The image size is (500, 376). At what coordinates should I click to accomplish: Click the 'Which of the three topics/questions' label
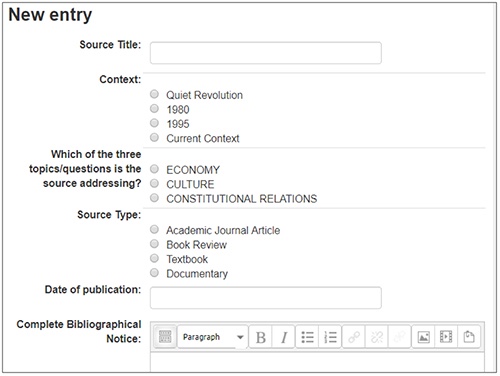[85, 169]
